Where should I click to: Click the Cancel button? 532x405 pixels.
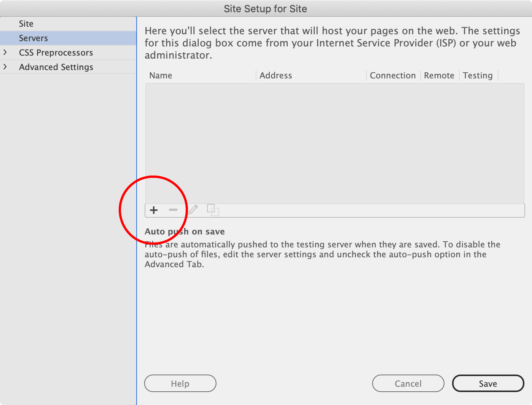coord(408,383)
